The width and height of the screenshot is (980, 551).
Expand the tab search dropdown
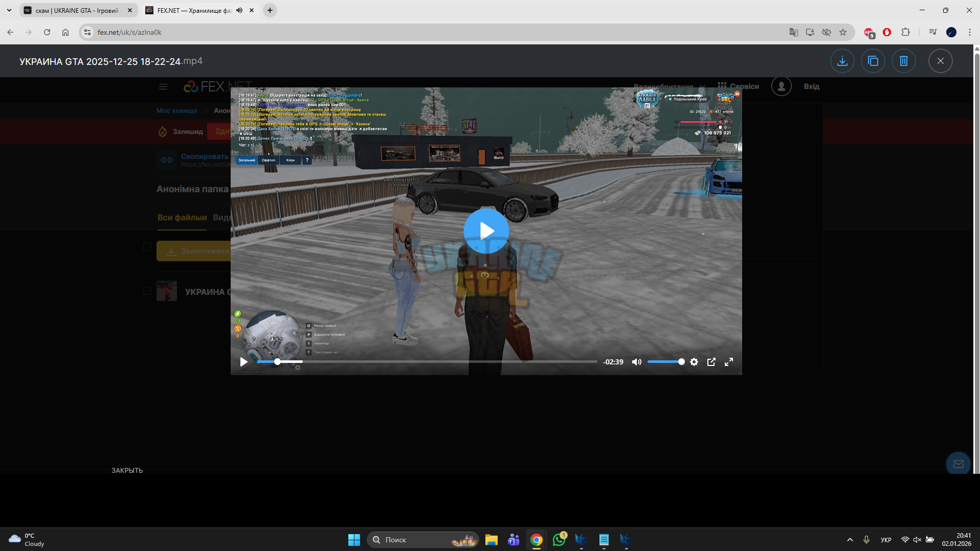click(x=9, y=10)
